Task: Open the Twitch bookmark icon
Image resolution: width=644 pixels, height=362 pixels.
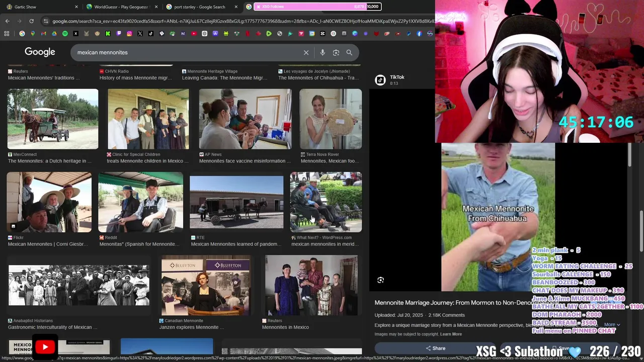Action: [x=119, y=34]
